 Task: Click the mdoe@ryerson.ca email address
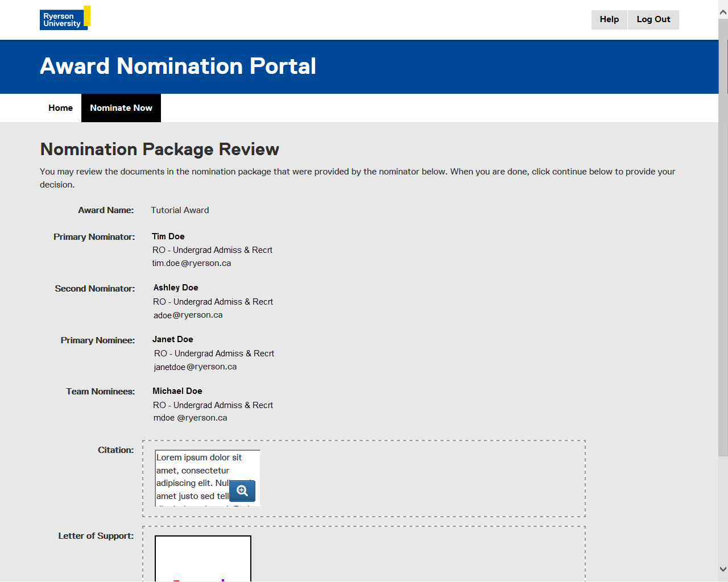point(190,418)
